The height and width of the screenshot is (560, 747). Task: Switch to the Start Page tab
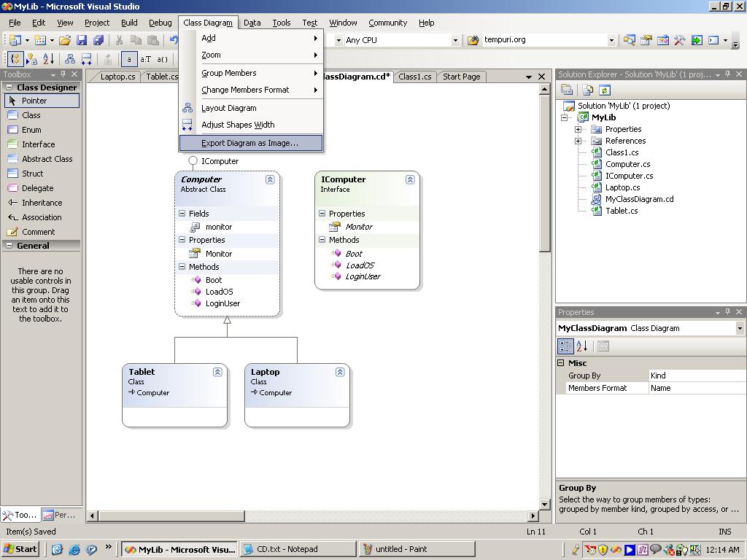pos(461,77)
